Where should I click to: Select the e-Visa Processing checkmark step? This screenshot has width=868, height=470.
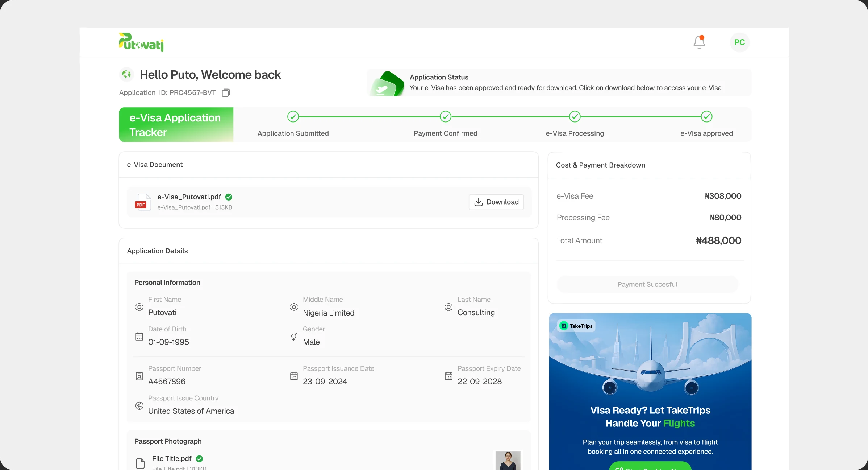pos(575,117)
